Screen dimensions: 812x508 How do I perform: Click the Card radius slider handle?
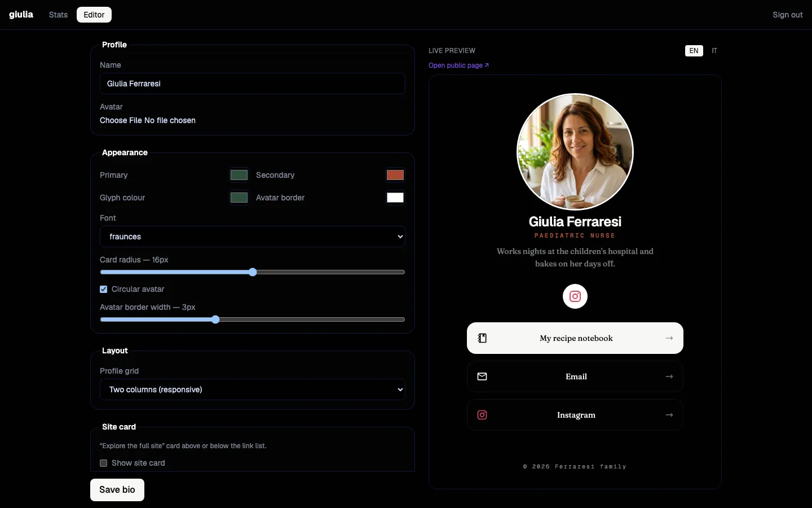point(253,272)
